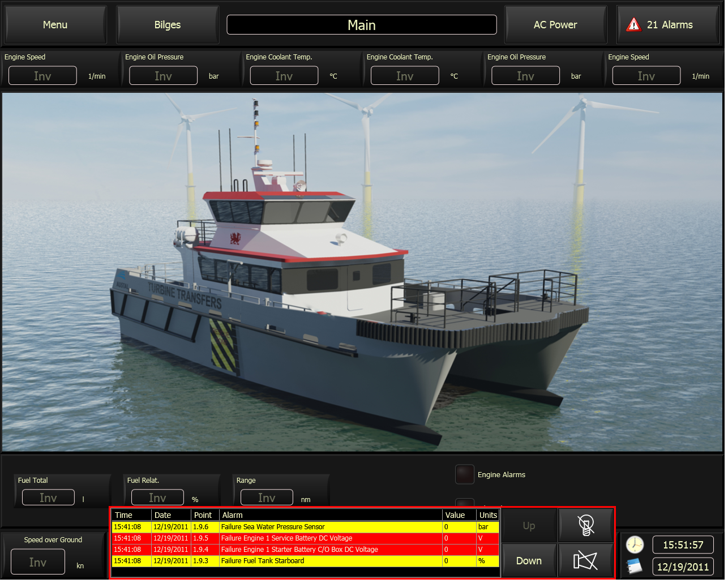
Task: Open the 21 Alarms list
Action: [667, 25]
